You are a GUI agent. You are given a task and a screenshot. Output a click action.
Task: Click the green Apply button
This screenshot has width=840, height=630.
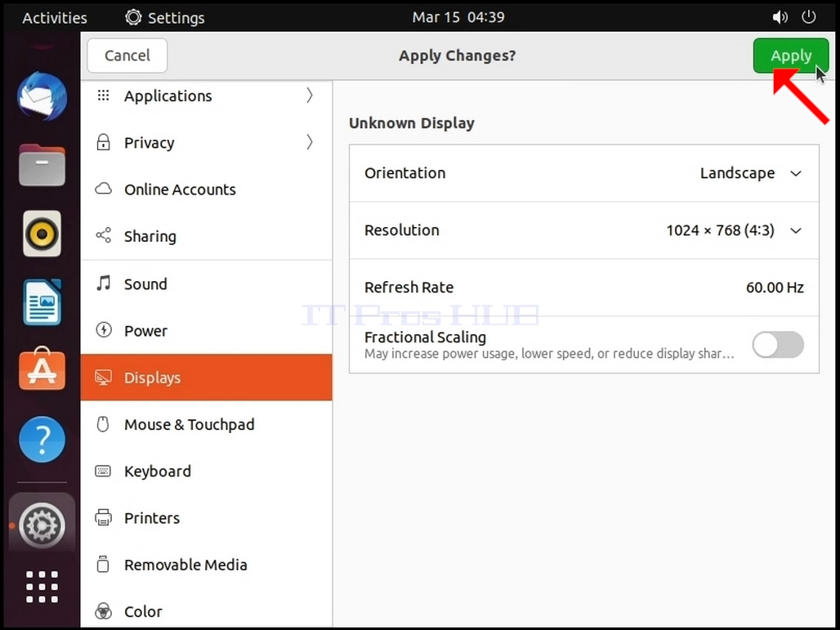[x=791, y=56]
